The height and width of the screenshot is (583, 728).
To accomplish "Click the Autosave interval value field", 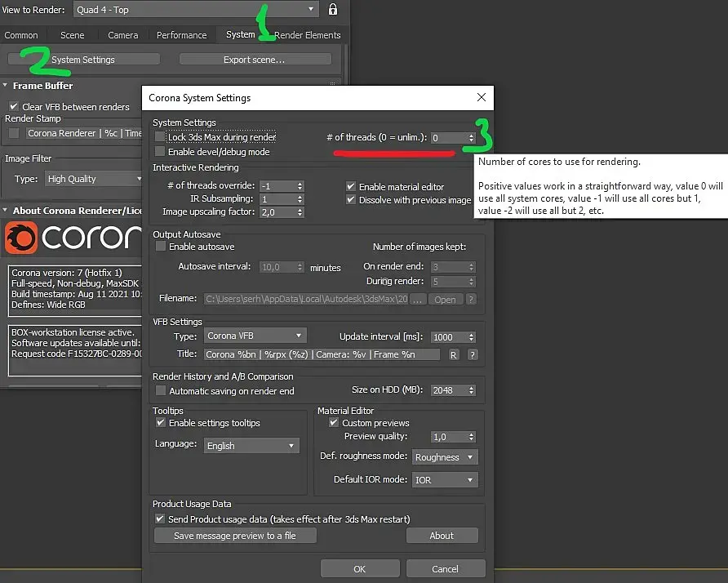I will coord(278,267).
